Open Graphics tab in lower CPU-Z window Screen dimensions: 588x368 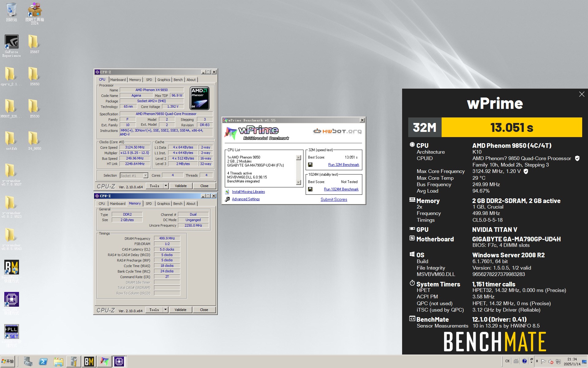pyautogui.click(x=163, y=204)
